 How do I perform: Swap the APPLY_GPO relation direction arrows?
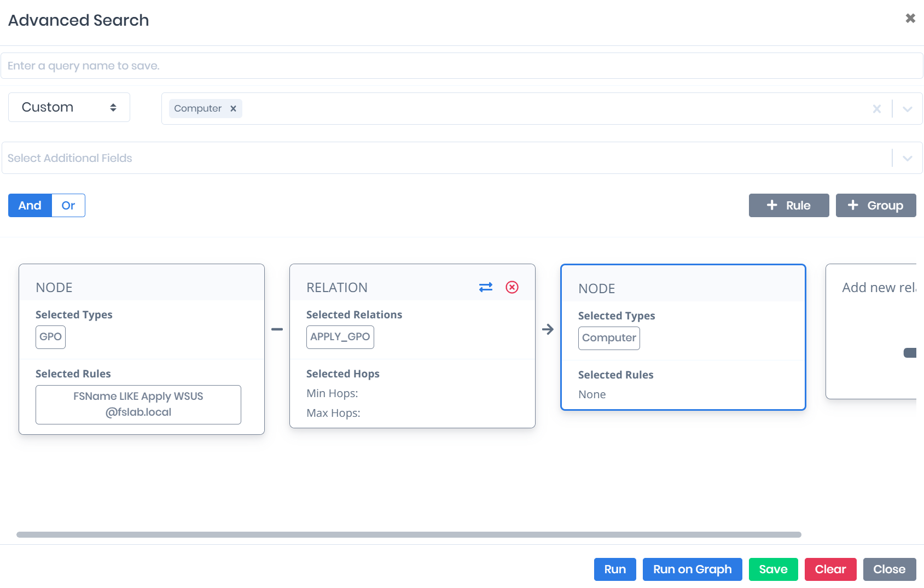[x=486, y=287]
